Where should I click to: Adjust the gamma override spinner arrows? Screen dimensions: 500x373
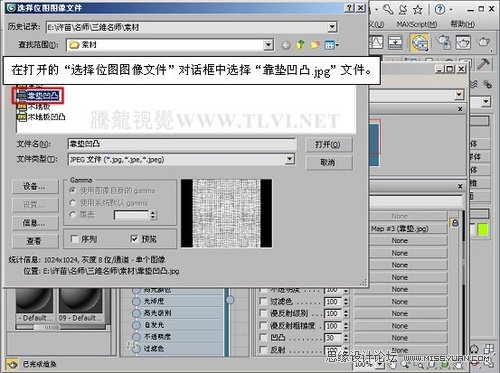tap(153, 215)
